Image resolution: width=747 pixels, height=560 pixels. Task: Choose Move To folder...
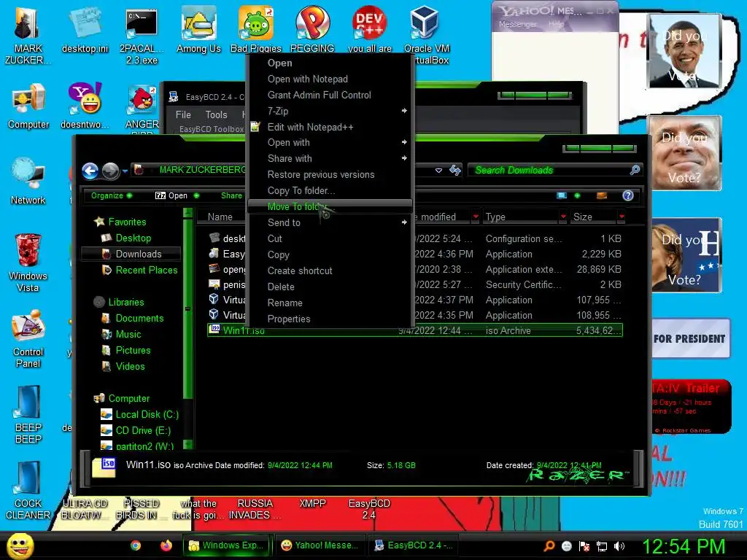click(329, 206)
